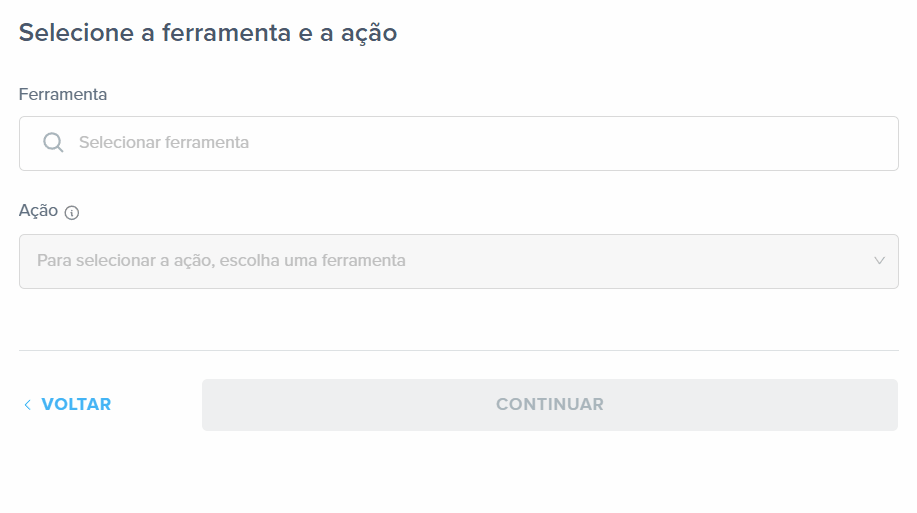
Task: Click the magnifier icon in Ferramenta field
Action: click(x=53, y=142)
